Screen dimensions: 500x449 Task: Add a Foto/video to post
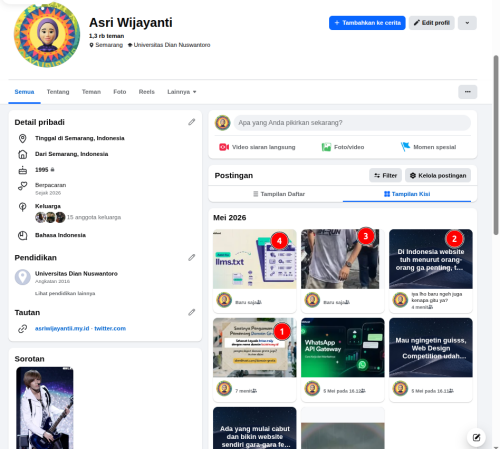click(x=343, y=147)
